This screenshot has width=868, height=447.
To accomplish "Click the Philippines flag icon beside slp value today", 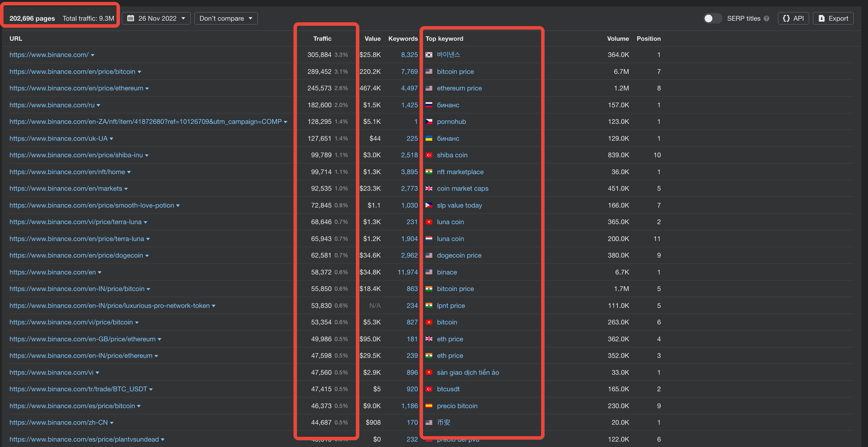I will point(429,205).
